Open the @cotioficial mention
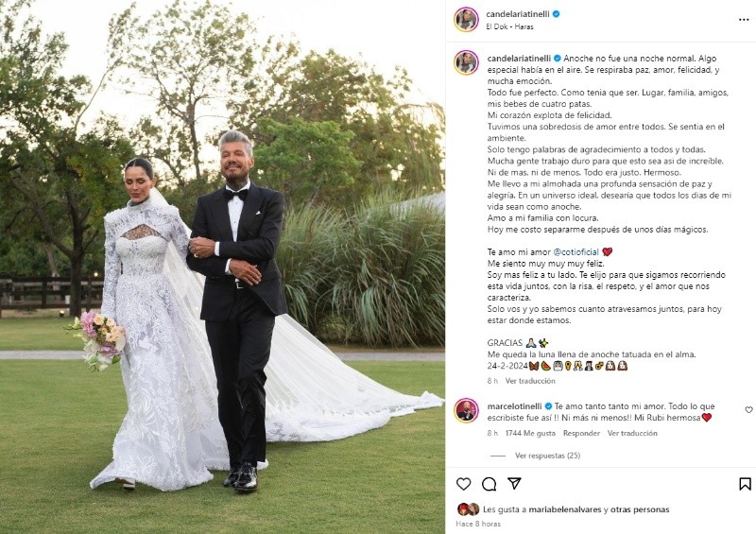This screenshot has width=756, height=534. [576, 251]
